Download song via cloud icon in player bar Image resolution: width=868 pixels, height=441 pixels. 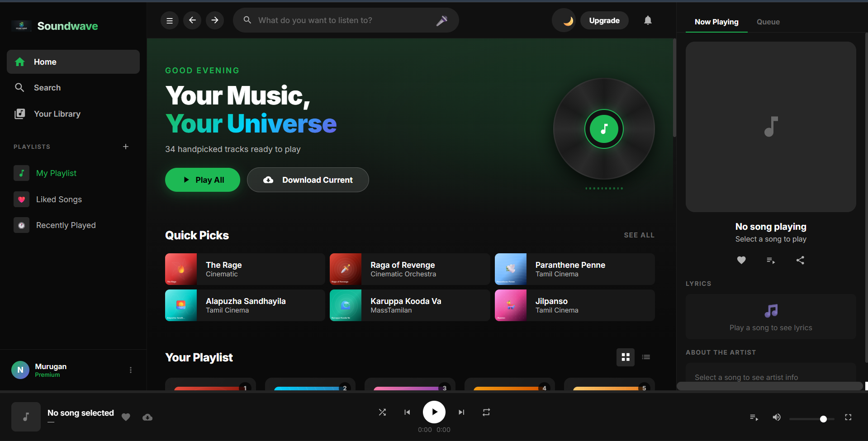147,417
